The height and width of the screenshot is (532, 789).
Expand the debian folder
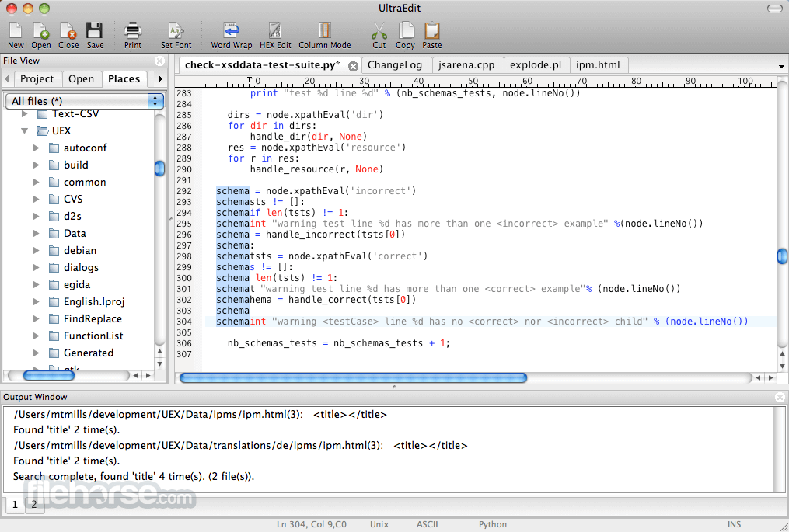tap(37, 250)
